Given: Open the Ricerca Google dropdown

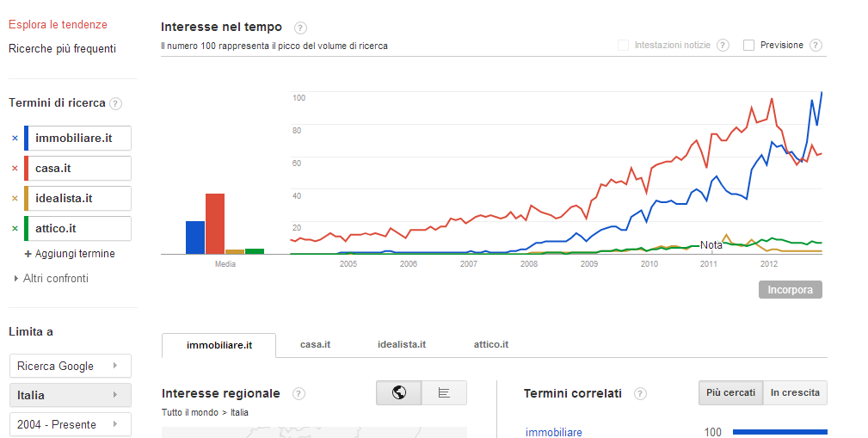Looking at the screenshot, I should 70,366.
